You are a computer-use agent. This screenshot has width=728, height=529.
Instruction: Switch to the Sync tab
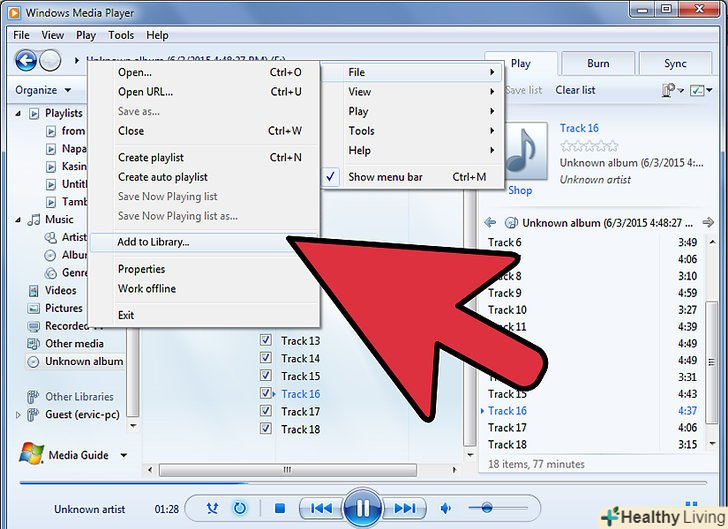pyautogui.click(x=675, y=64)
